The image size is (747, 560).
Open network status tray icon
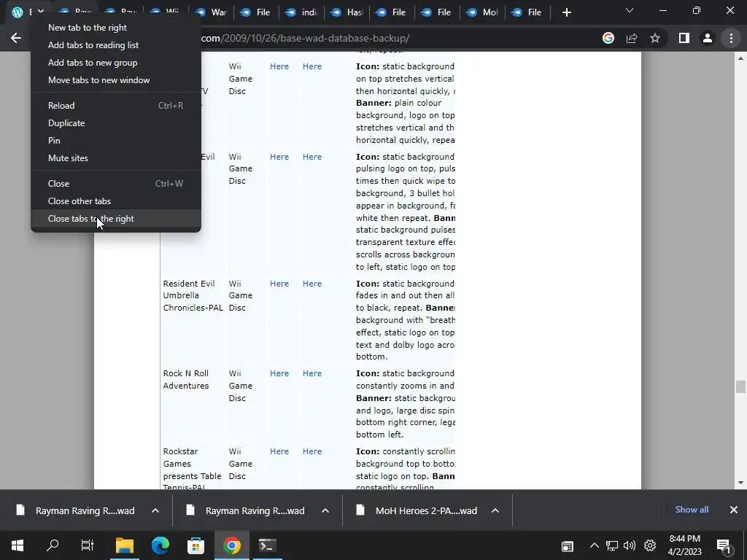click(x=612, y=545)
